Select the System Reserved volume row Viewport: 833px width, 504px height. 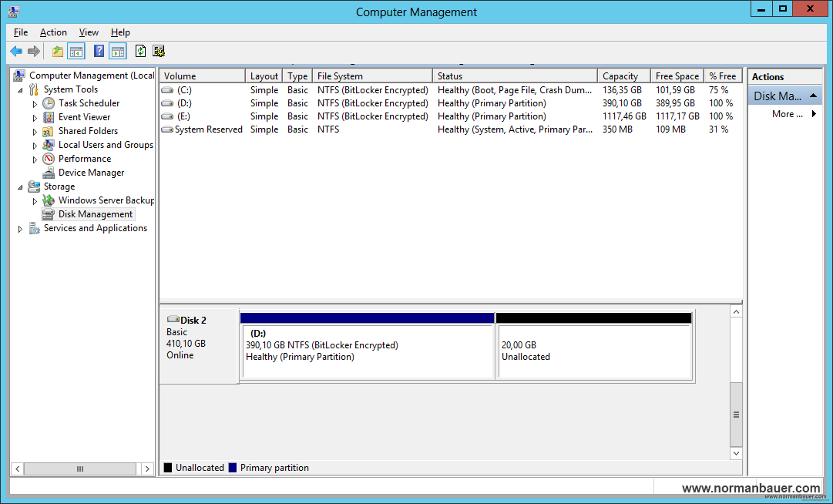point(208,129)
